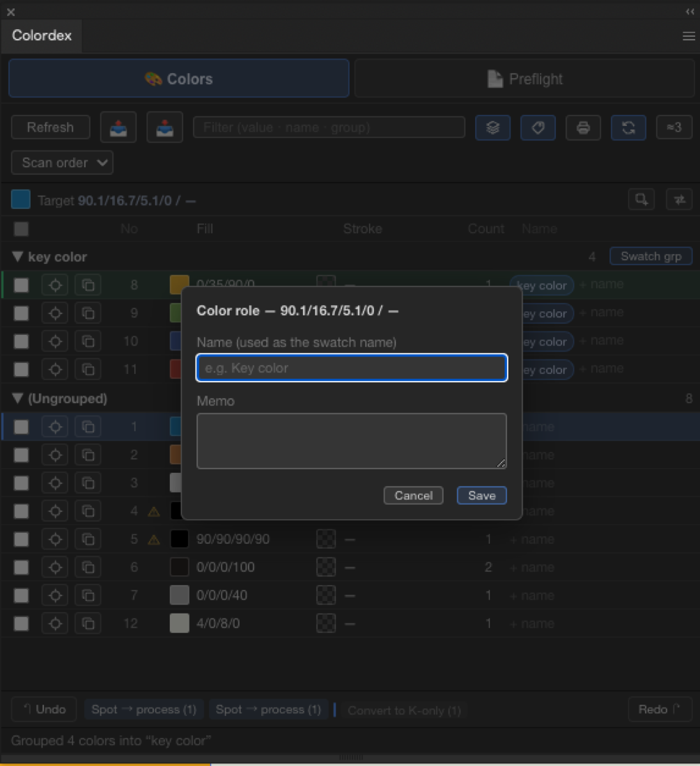Check the checkbox for row 1
Screen dimensions: 700x766
tap(21, 426)
